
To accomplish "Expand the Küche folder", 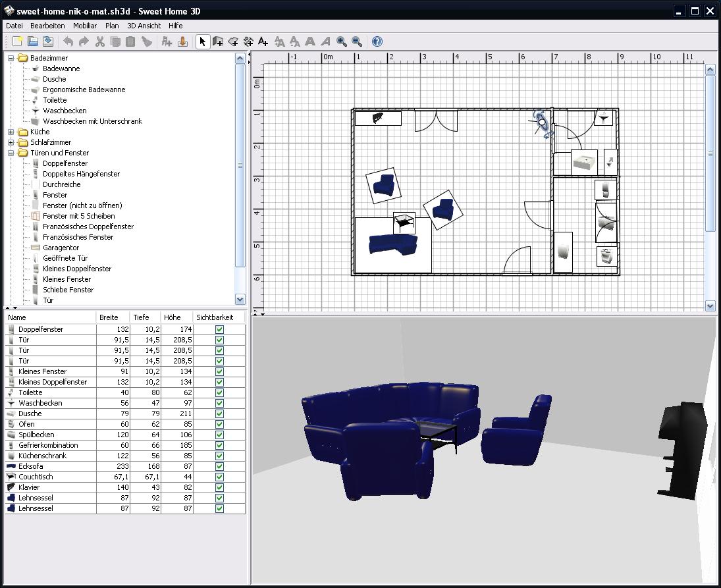I will (x=11, y=132).
